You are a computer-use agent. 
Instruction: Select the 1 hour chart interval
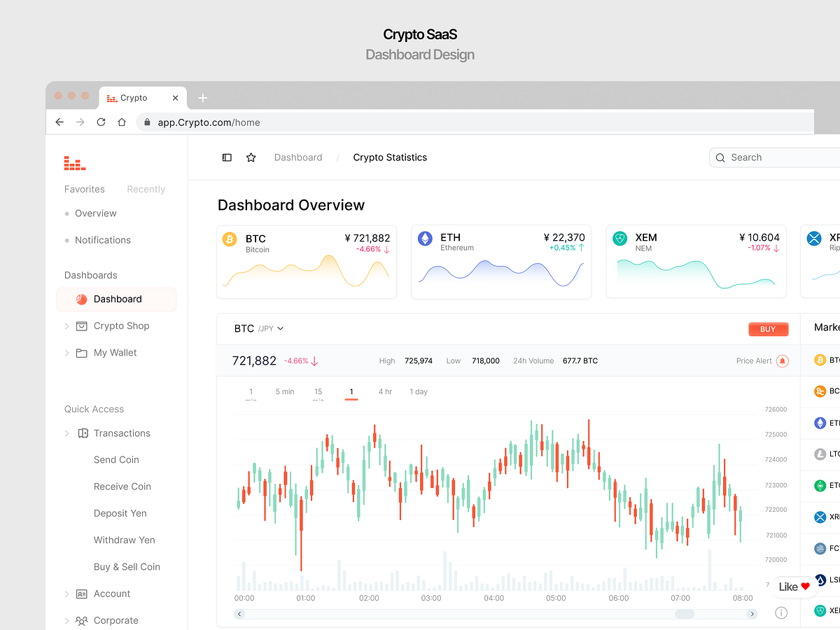coord(351,392)
